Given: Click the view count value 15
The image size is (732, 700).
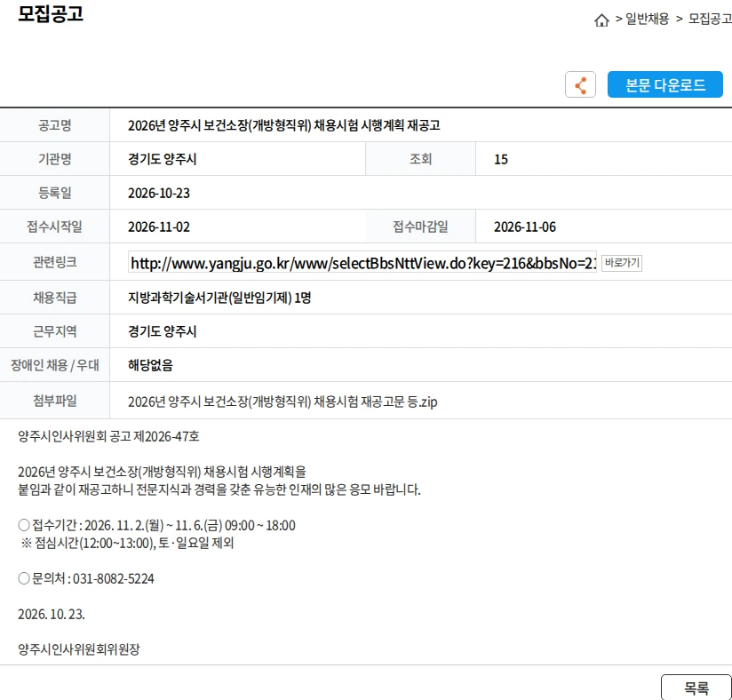Looking at the screenshot, I should 500,160.
